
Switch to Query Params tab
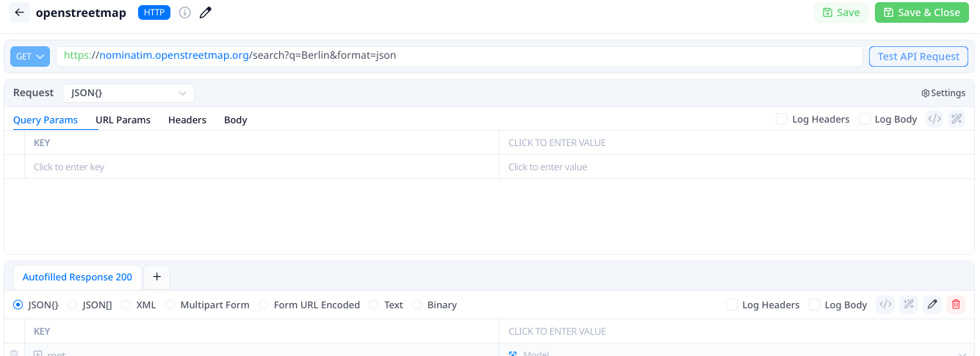(x=46, y=120)
